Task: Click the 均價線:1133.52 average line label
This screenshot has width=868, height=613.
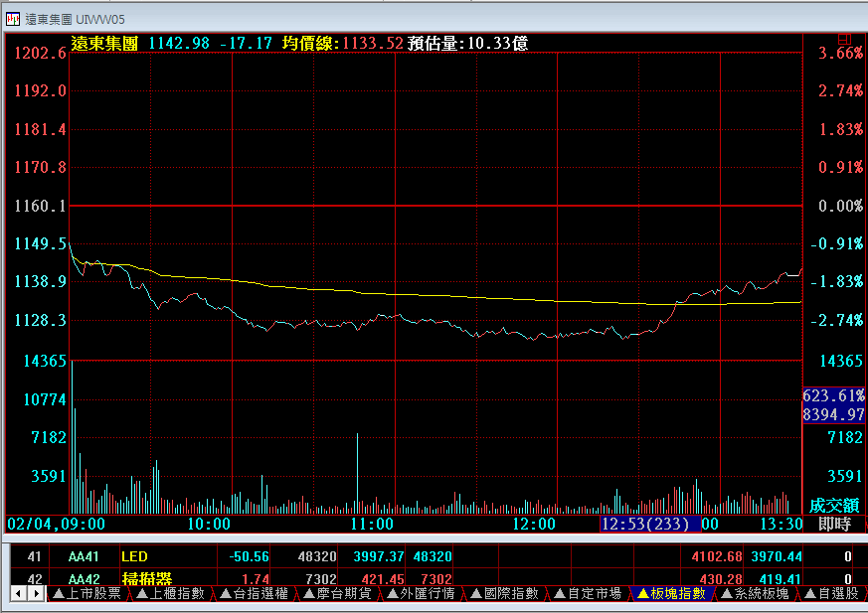Action: (343, 43)
